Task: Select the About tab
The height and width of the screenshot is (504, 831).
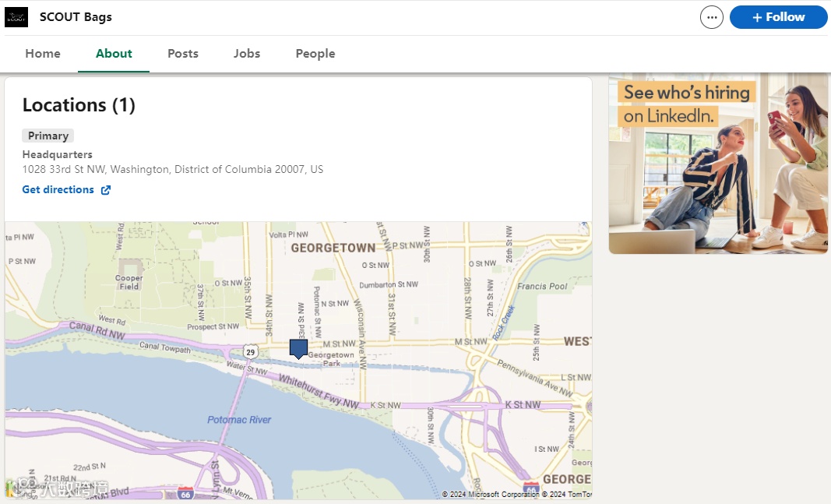Action: point(114,54)
